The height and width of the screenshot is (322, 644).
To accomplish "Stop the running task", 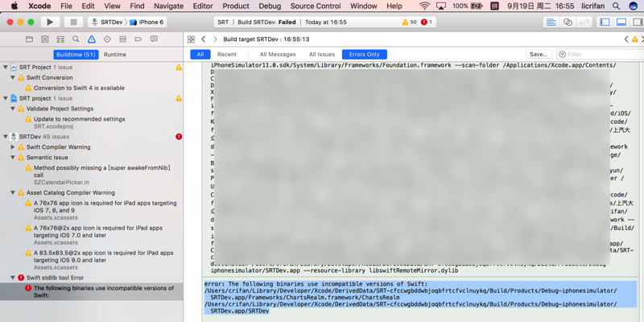I will [73, 23].
